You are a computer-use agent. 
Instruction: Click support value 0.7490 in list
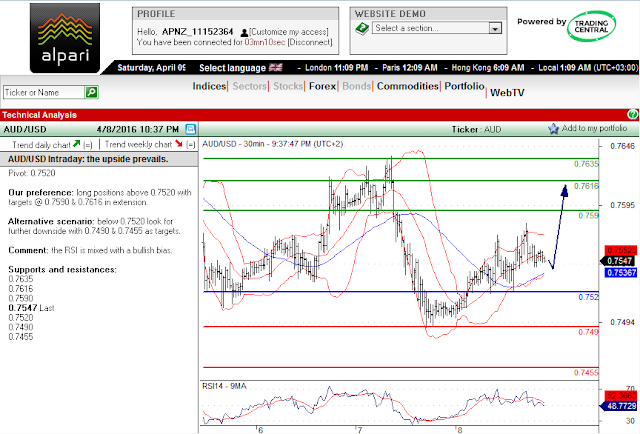21,327
